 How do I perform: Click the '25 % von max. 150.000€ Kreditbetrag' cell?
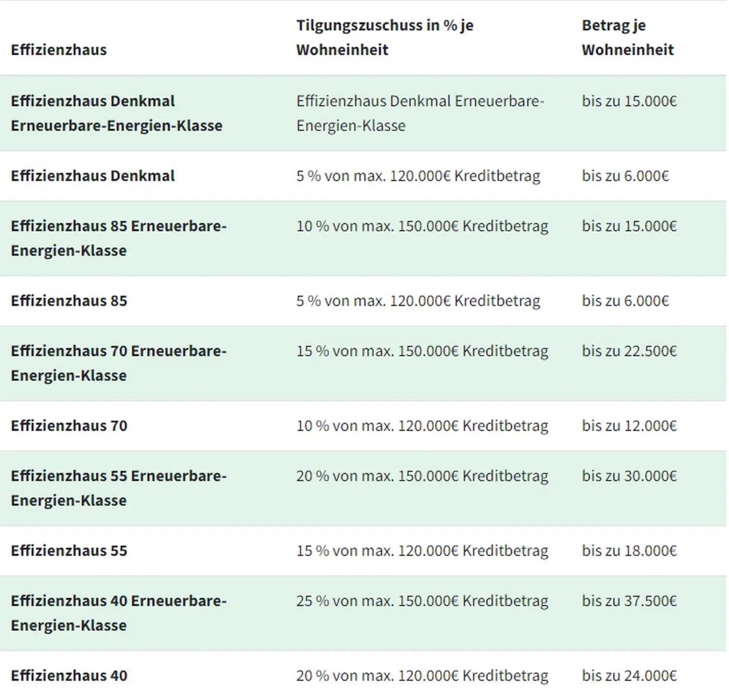coord(422,601)
